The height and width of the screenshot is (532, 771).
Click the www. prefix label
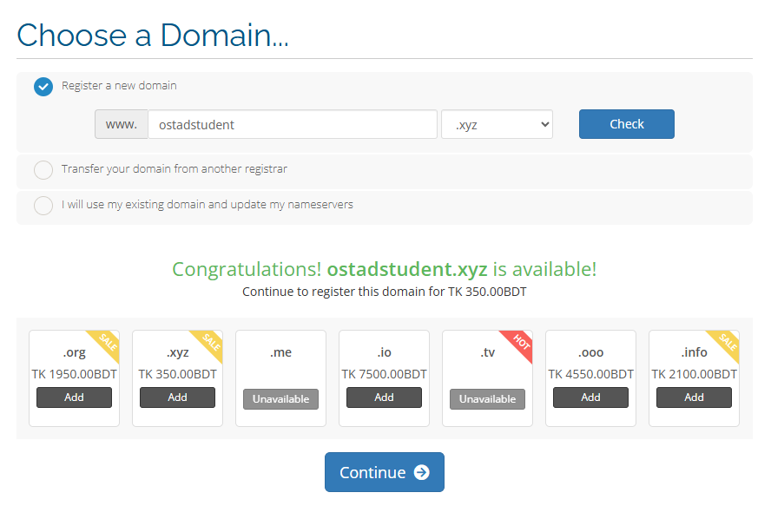(x=122, y=124)
